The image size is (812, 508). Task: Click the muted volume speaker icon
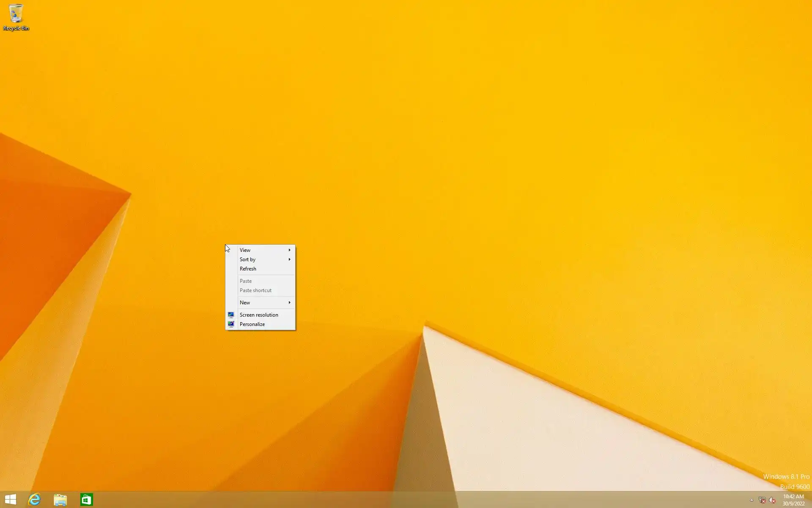pos(772,500)
